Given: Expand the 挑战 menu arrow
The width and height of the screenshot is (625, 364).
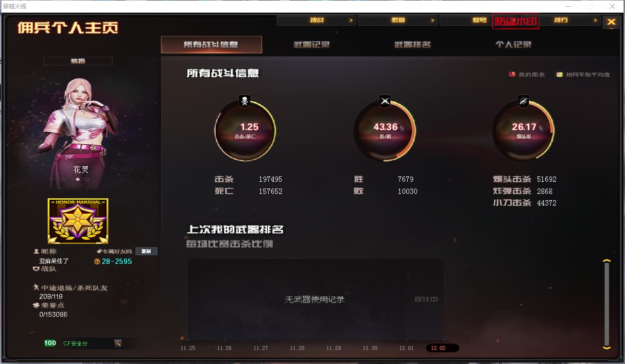Looking at the screenshot, I should coord(351,20).
